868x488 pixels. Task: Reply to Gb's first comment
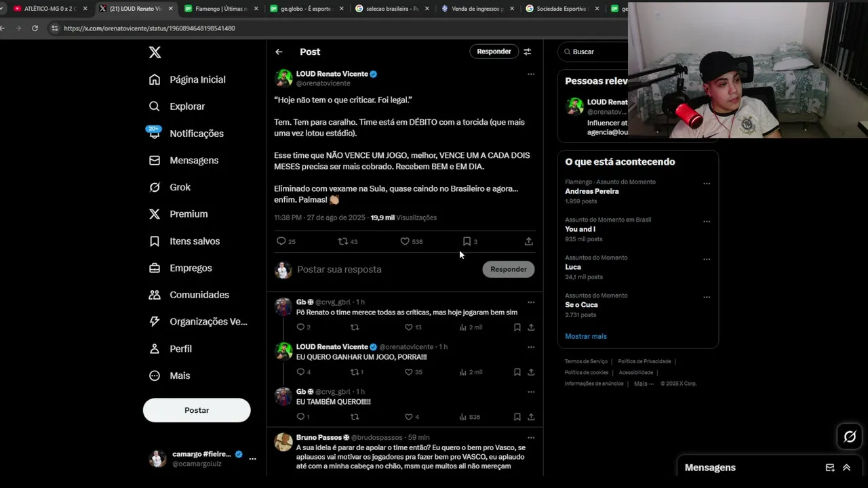coord(301,327)
